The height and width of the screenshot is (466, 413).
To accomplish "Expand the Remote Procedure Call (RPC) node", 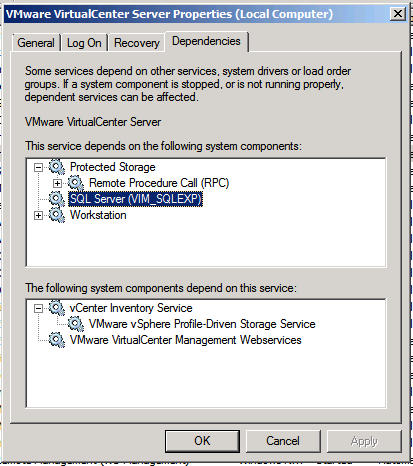I will (x=58, y=183).
